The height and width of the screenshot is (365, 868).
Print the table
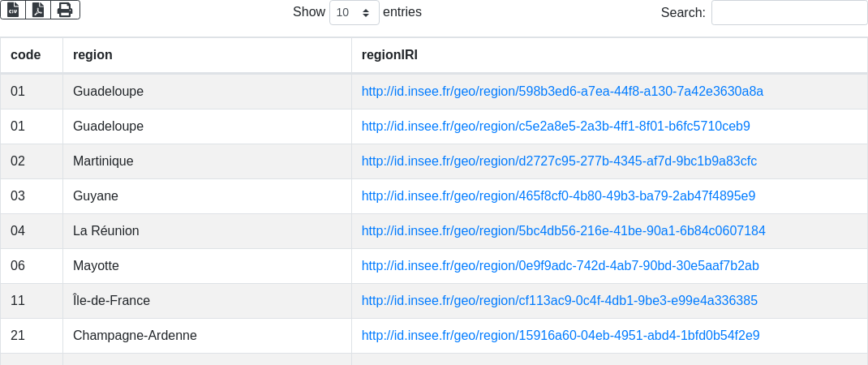[65, 10]
